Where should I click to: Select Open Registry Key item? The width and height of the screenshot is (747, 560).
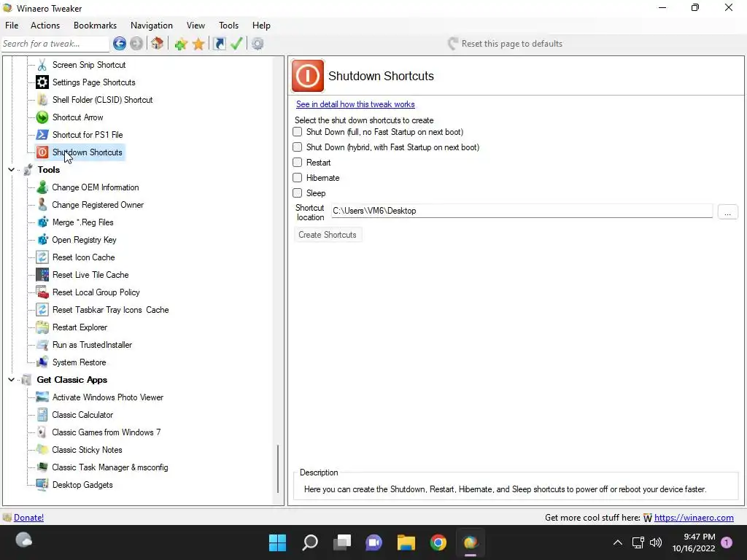(85, 240)
